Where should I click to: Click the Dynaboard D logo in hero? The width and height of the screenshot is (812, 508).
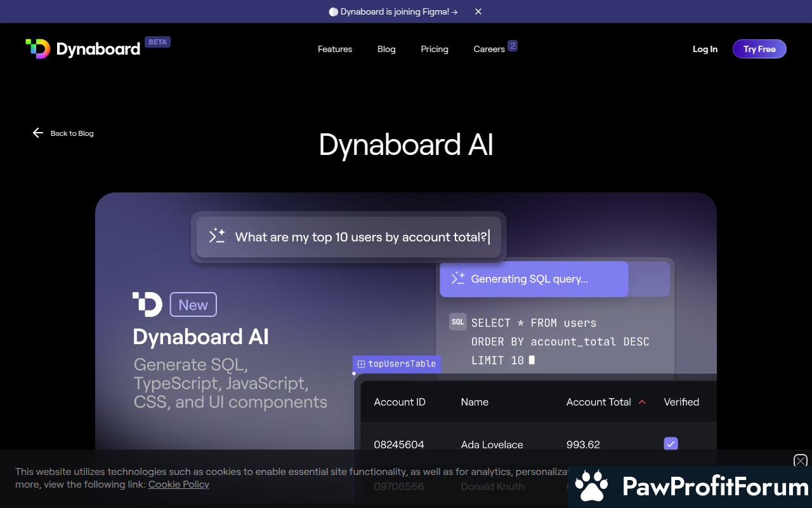(147, 304)
